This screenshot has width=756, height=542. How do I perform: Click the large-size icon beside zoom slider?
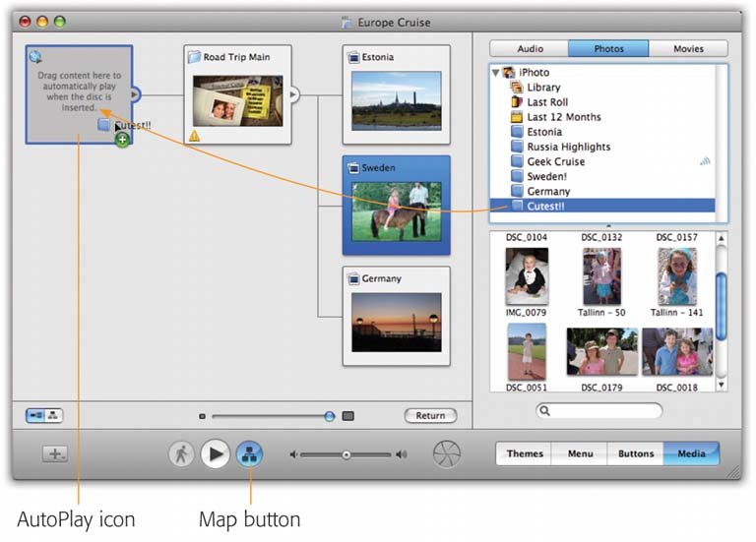click(x=347, y=416)
